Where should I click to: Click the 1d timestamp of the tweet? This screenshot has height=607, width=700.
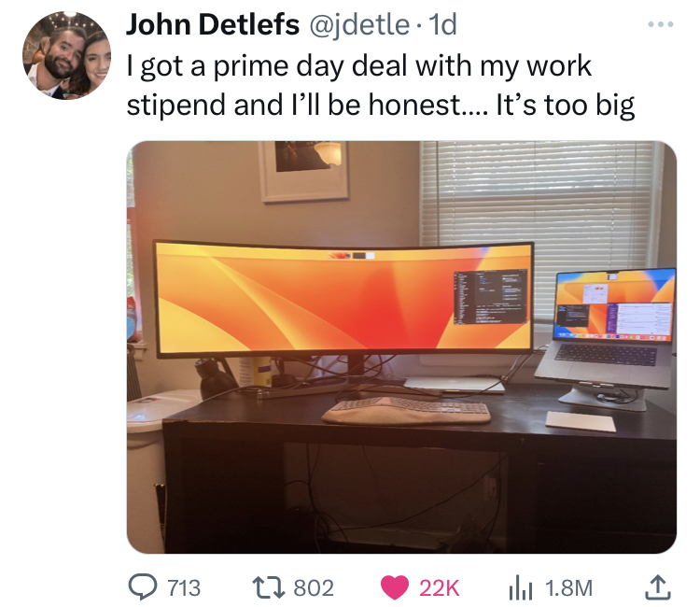[442, 24]
